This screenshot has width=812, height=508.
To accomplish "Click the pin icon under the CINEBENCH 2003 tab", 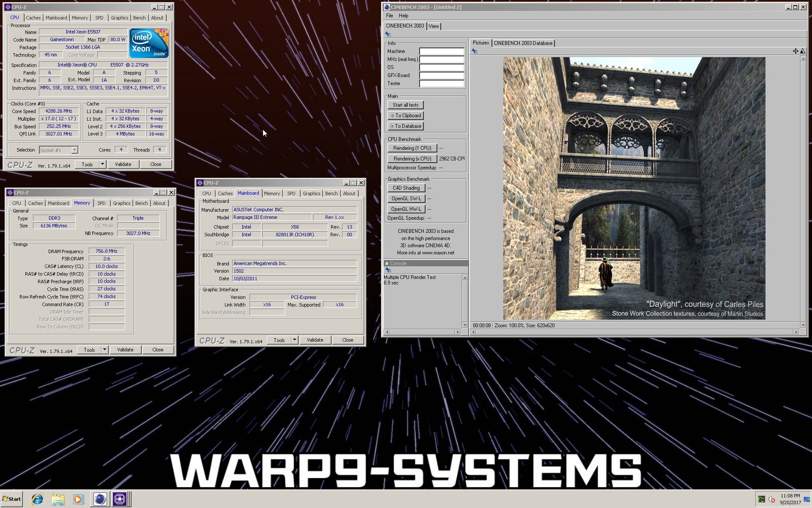I will click(388, 34).
